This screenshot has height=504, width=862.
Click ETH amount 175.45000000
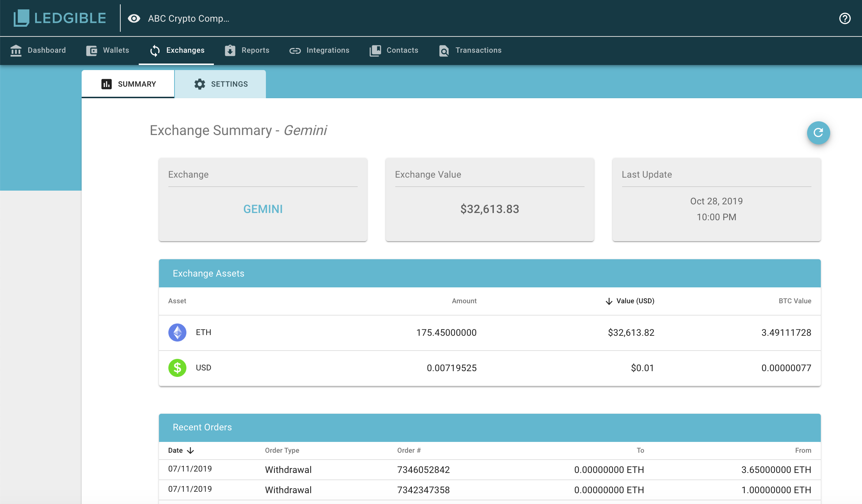(x=447, y=333)
